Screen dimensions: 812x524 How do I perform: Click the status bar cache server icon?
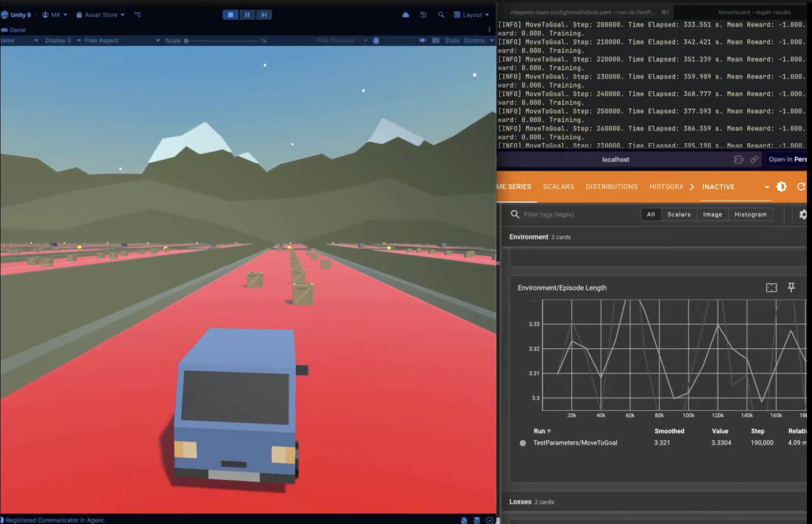tap(477, 520)
